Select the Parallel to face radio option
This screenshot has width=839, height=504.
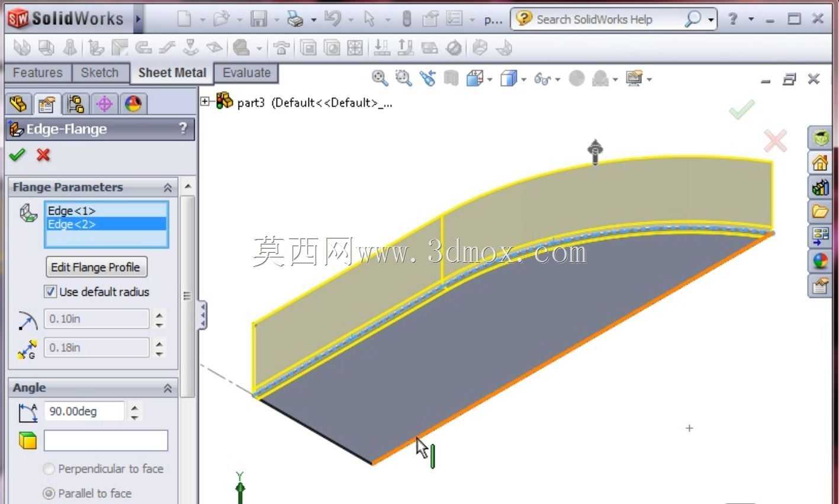[x=49, y=493]
